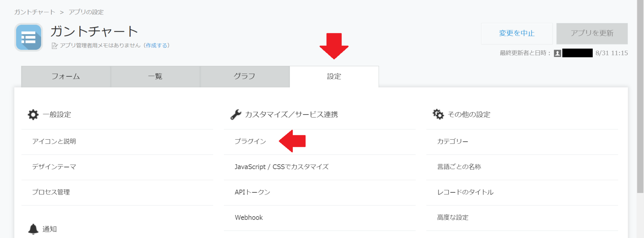Image resolution: width=644 pixels, height=238 pixels.
Task: Open the Webhook settings
Action: click(248, 218)
